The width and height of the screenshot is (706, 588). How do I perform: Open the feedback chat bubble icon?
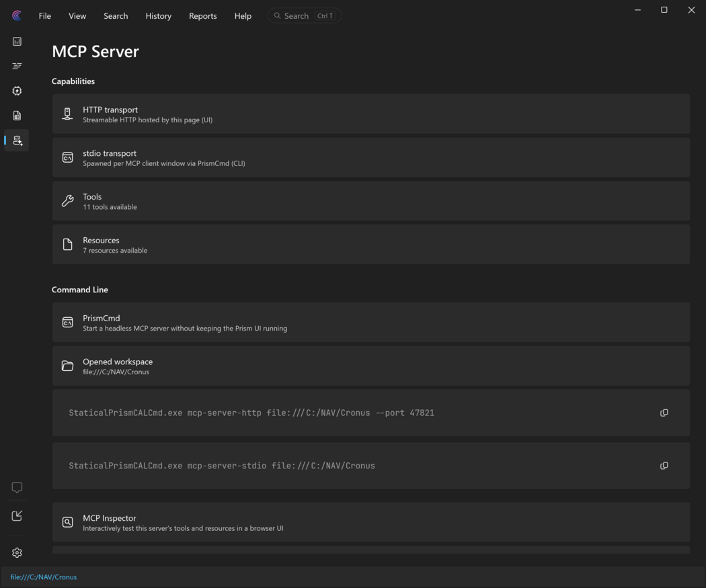(x=17, y=488)
